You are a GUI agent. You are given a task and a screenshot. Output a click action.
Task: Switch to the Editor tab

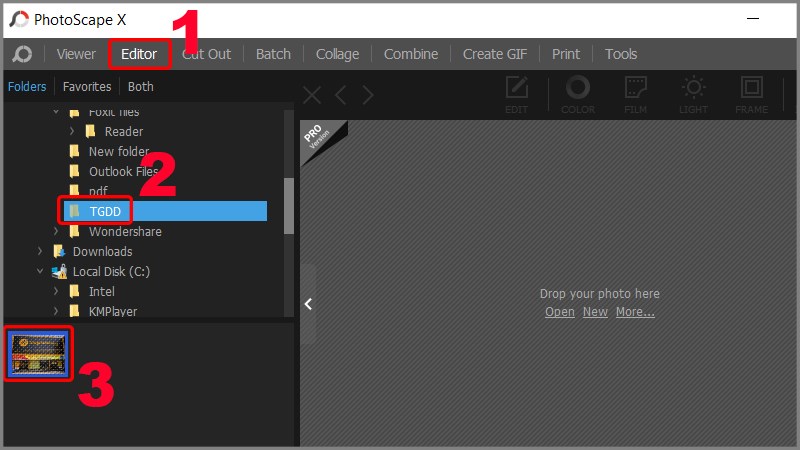[x=139, y=54]
